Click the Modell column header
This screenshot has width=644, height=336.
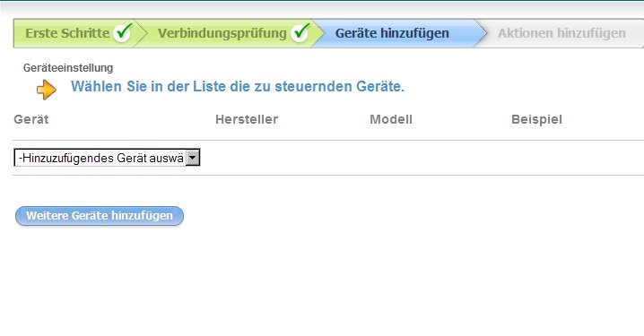391,119
